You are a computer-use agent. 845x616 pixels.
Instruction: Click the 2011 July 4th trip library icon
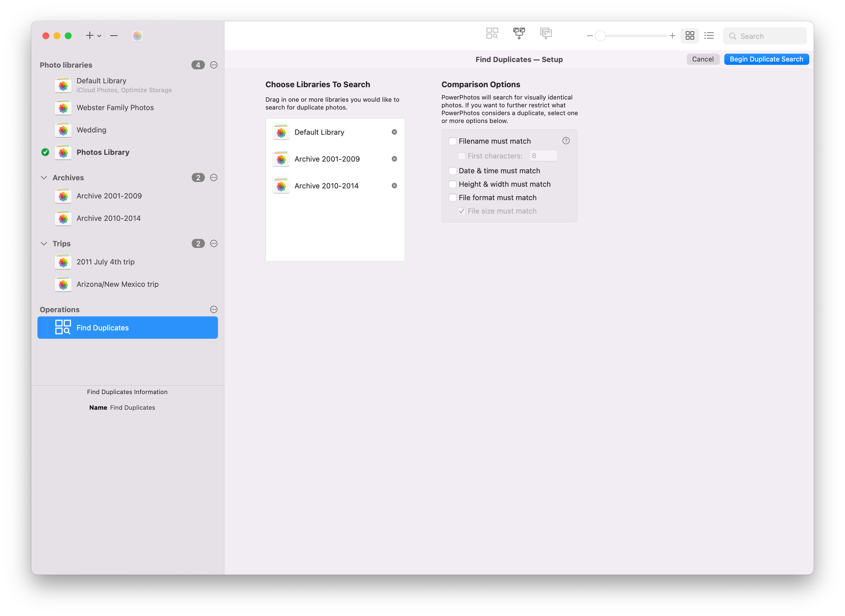coord(63,262)
